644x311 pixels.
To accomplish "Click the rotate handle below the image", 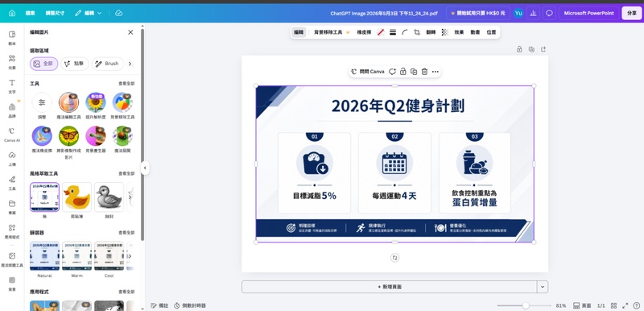I will click(394, 258).
